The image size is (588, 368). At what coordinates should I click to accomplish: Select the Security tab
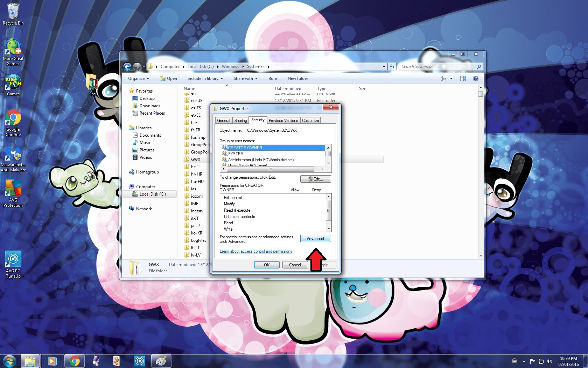coord(258,120)
